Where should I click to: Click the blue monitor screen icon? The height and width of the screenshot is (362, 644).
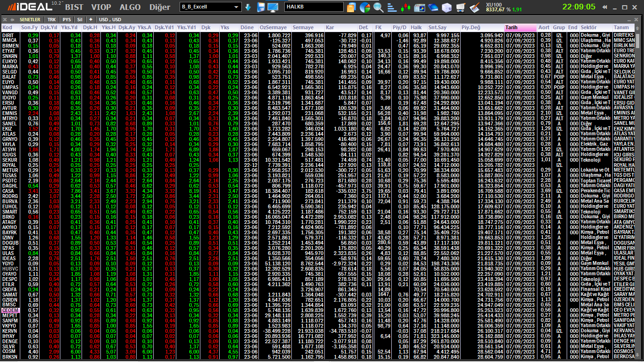(272, 7)
